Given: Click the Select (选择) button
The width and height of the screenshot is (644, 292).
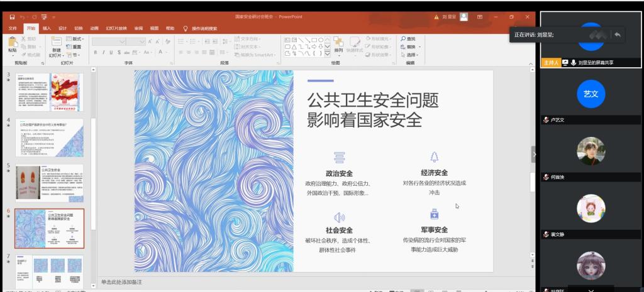Looking at the screenshot, I should [409, 55].
